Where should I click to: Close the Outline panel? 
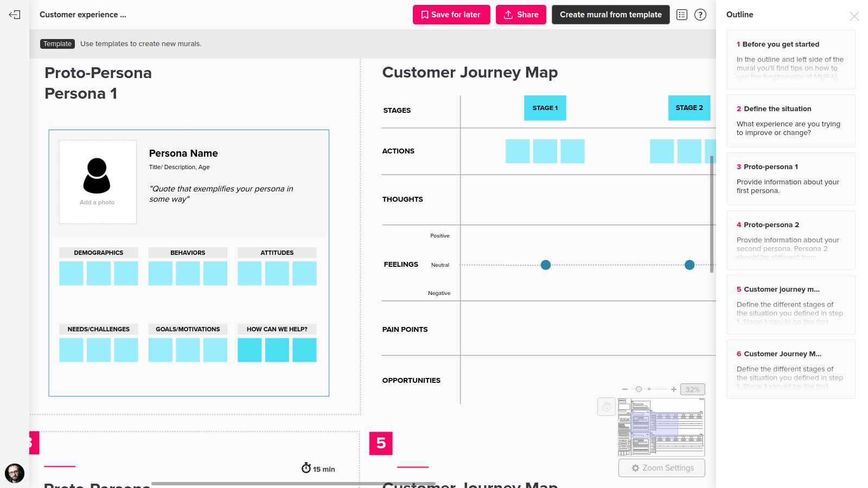(x=854, y=16)
